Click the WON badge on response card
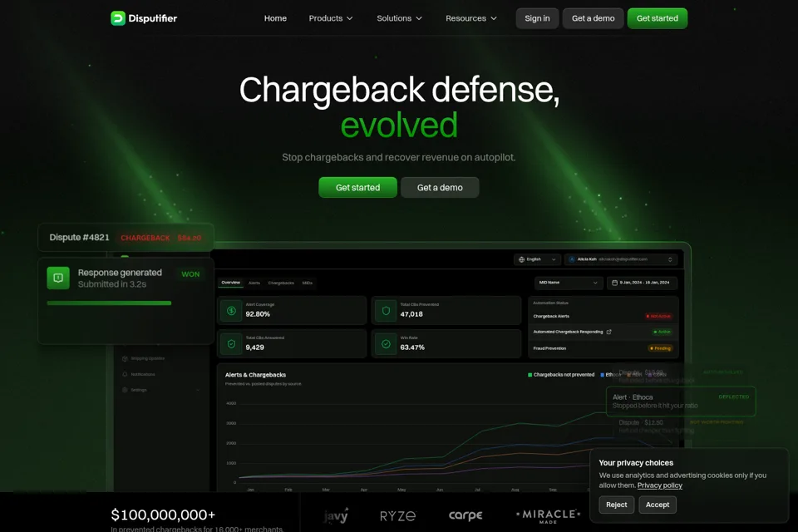The height and width of the screenshot is (532, 798). pyautogui.click(x=190, y=274)
